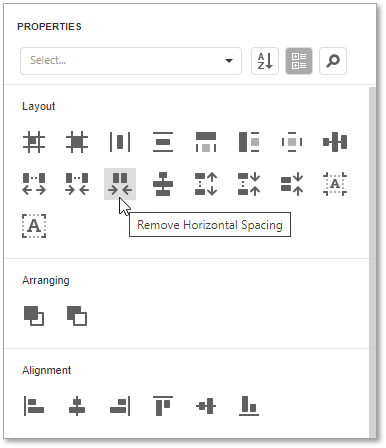Click the Align Top icon in Alignment
Viewport: 386px width, 448px height.
(x=163, y=406)
